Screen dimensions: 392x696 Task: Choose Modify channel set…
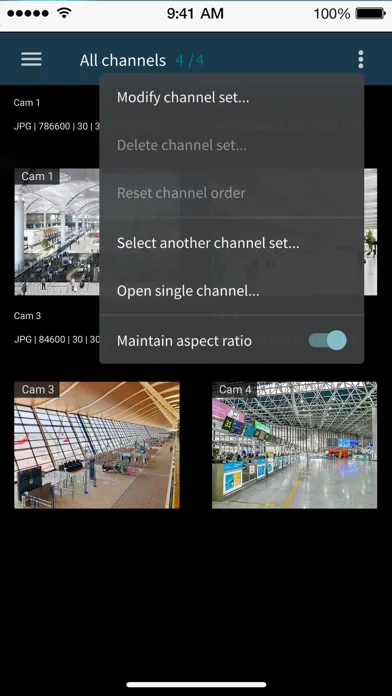pyautogui.click(x=232, y=98)
